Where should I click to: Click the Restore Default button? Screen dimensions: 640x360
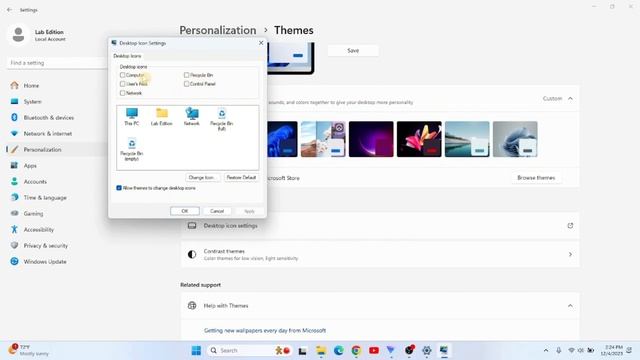tap(241, 178)
